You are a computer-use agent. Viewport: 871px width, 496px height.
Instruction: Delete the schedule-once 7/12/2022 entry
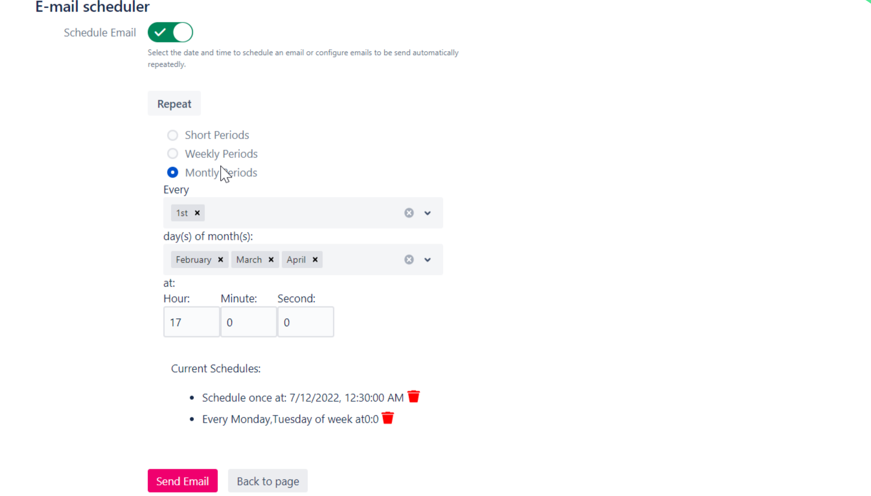click(x=414, y=397)
